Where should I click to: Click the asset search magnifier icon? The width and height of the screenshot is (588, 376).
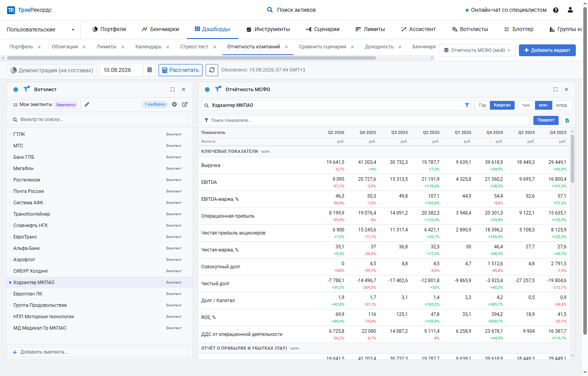click(270, 10)
